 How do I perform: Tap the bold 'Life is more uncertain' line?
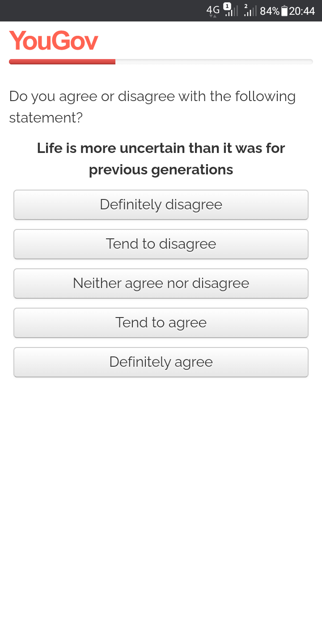coord(161,148)
